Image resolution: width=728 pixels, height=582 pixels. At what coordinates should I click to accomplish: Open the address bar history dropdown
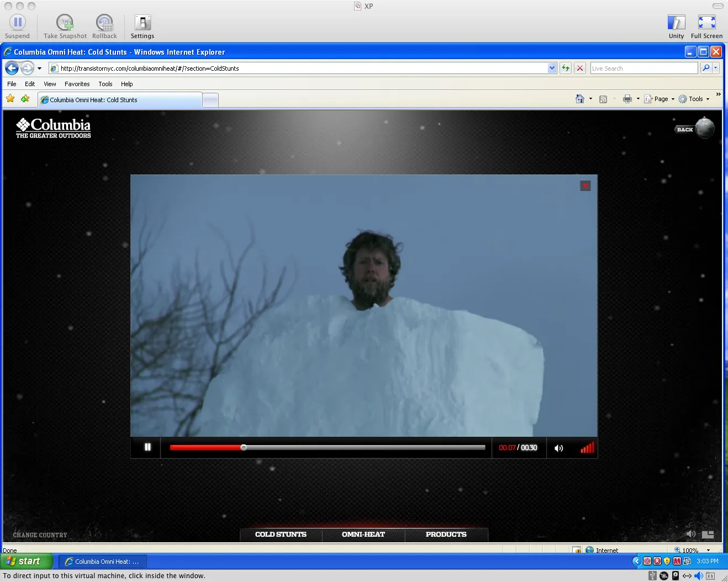click(x=552, y=68)
